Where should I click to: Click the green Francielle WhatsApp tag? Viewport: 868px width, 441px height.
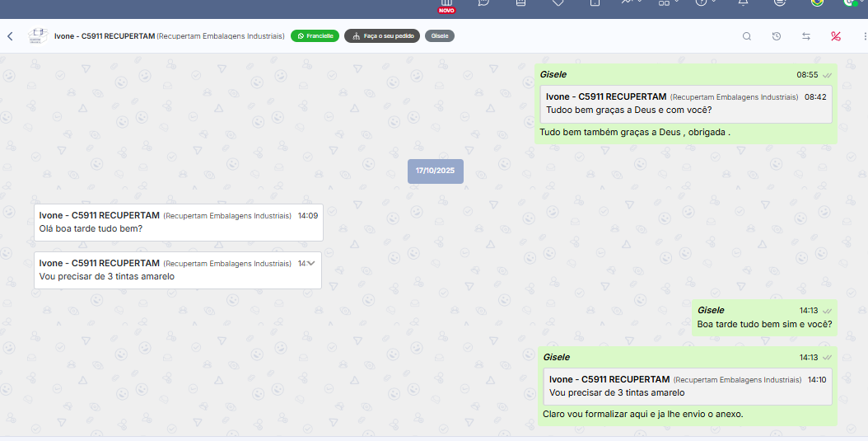pos(315,36)
